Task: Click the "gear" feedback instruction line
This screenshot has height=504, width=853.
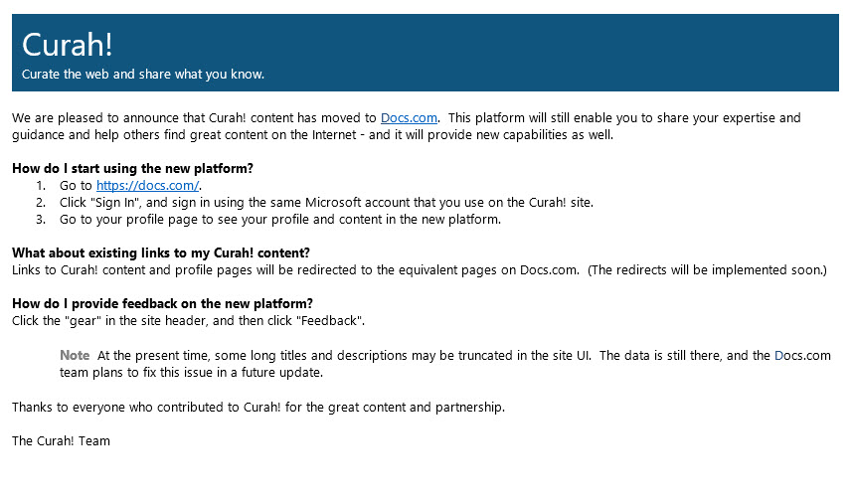Action: [188, 320]
